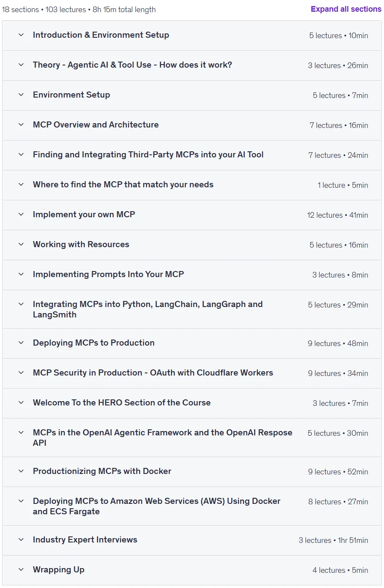Select Integrating MCPs into Python, LangChain section
This screenshot has height=588, width=384.
[148, 309]
